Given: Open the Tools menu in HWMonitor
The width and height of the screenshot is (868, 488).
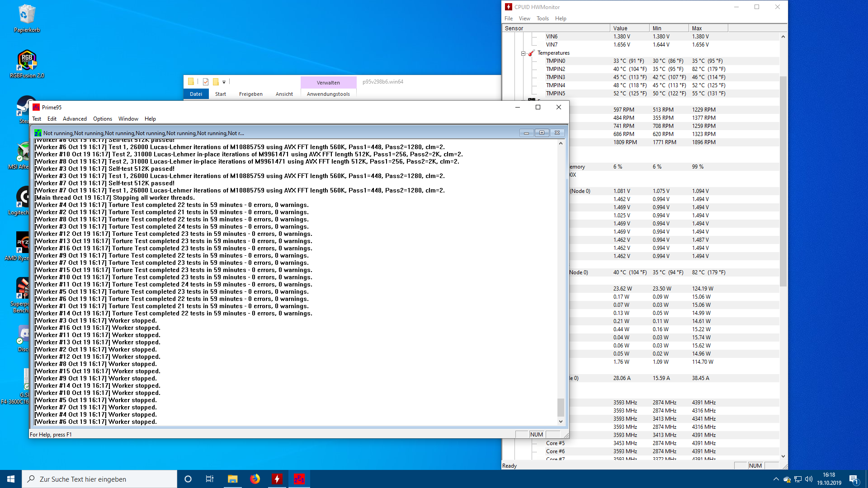Looking at the screenshot, I should 542,19.
